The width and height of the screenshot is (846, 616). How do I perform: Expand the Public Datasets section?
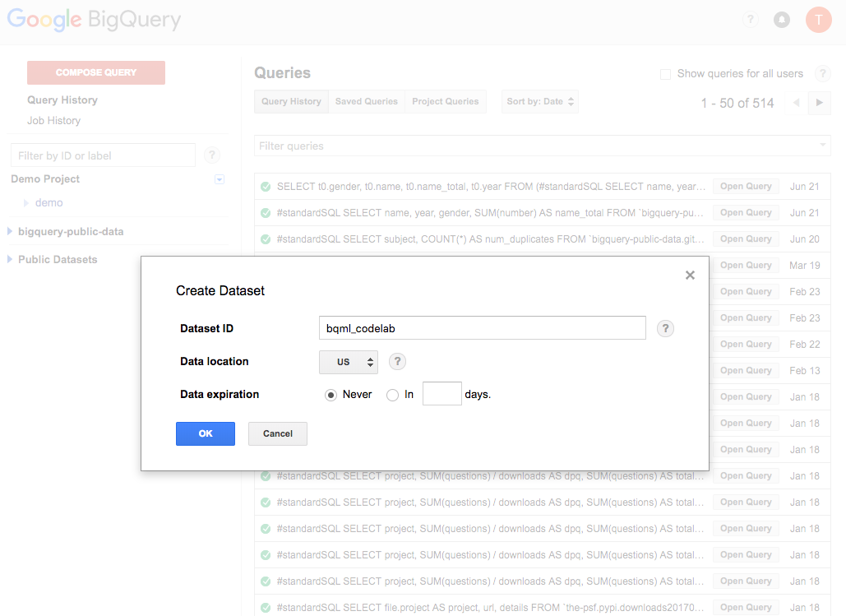(x=8, y=259)
